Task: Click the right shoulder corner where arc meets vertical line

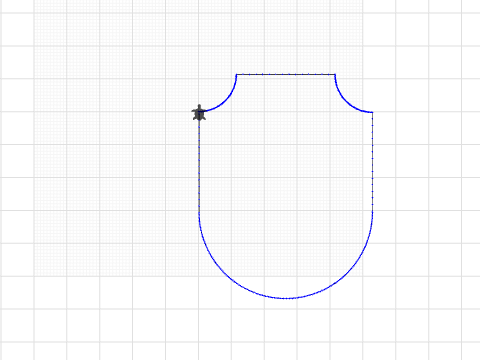Action: point(372,112)
